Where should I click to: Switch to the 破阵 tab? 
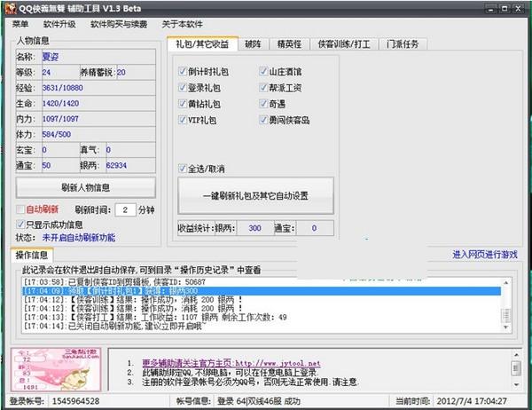pyautogui.click(x=253, y=43)
